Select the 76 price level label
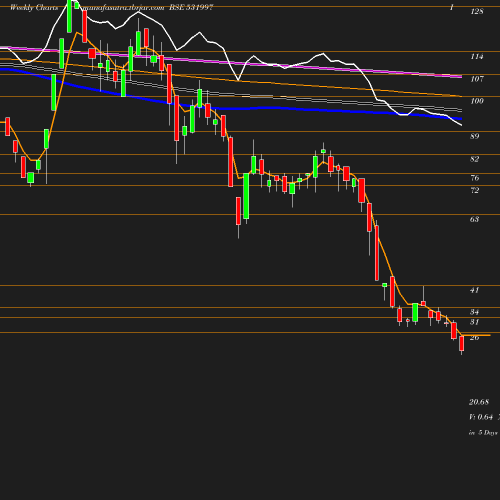500x500 pixels. [x=475, y=178]
